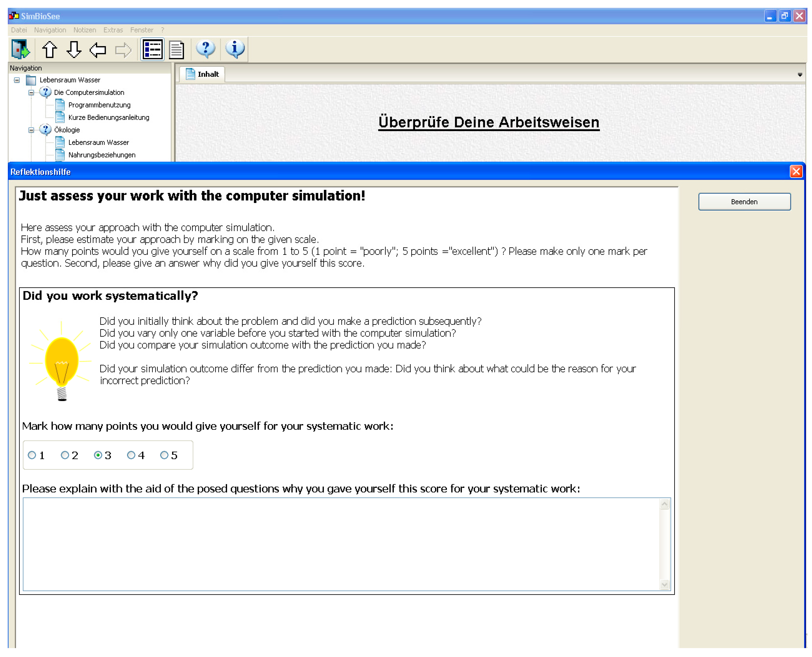The width and height of the screenshot is (812, 657).
Task: Select radio button score 5
Action: tap(164, 455)
